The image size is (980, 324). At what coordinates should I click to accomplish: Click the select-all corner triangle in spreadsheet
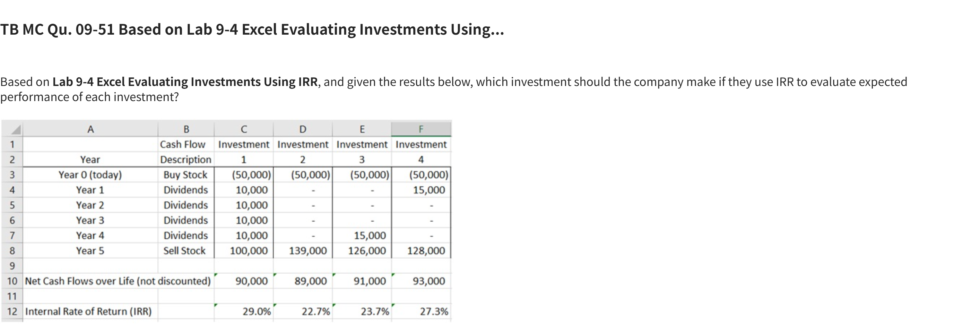click(x=15, y=130)
